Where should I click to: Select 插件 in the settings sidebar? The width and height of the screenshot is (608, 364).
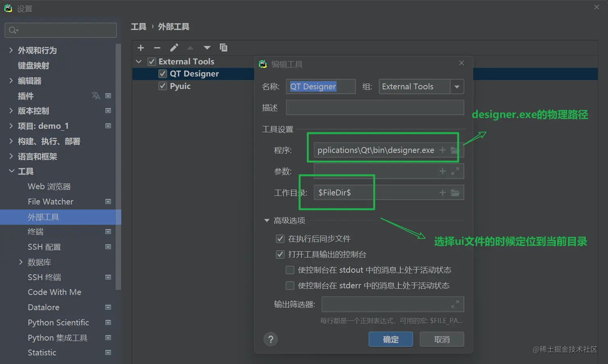(x=26, y=96)
